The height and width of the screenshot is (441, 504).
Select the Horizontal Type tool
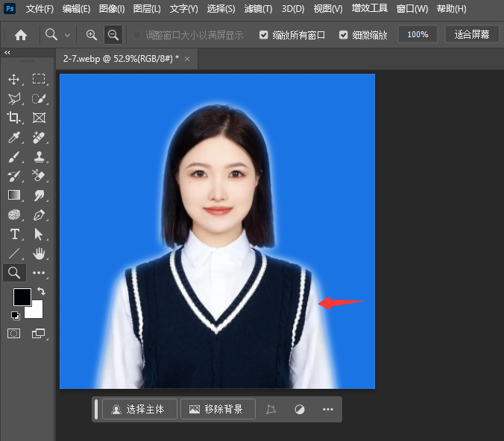coord(14,235)
